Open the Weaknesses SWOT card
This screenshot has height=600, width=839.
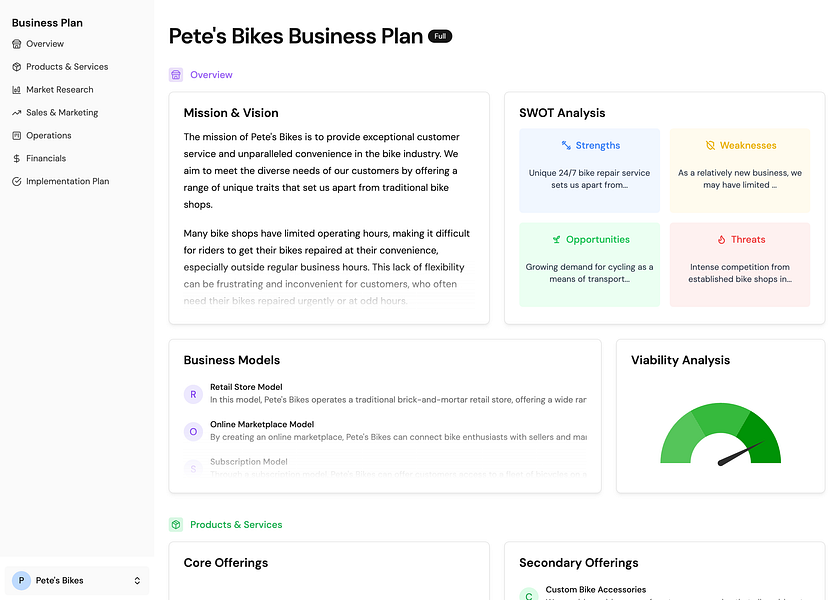coord(740,170)
